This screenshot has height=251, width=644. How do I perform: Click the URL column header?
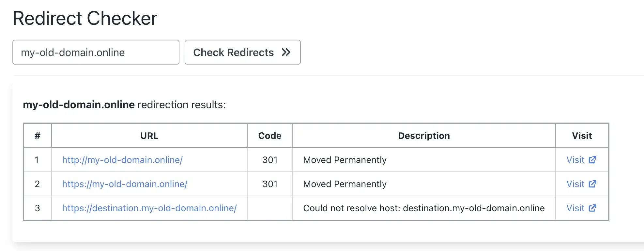click(149, 136)
